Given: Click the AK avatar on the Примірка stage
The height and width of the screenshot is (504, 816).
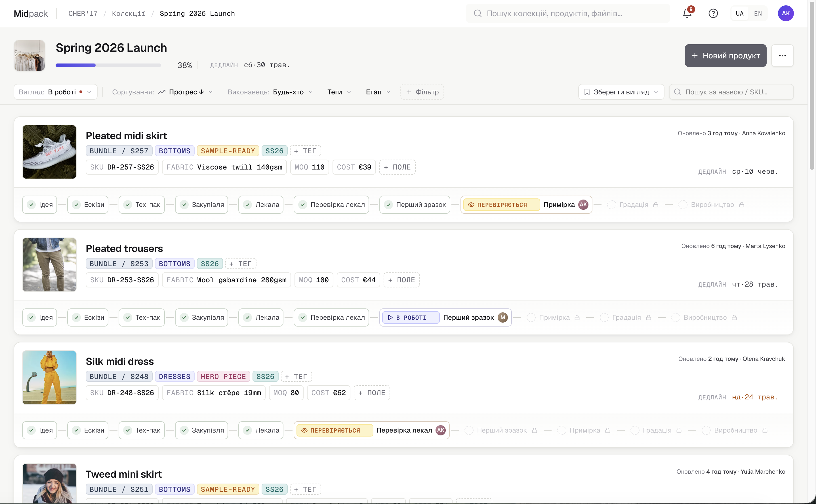Looking at the screenshot, I should pyautogui.click(x=583, y=205).
